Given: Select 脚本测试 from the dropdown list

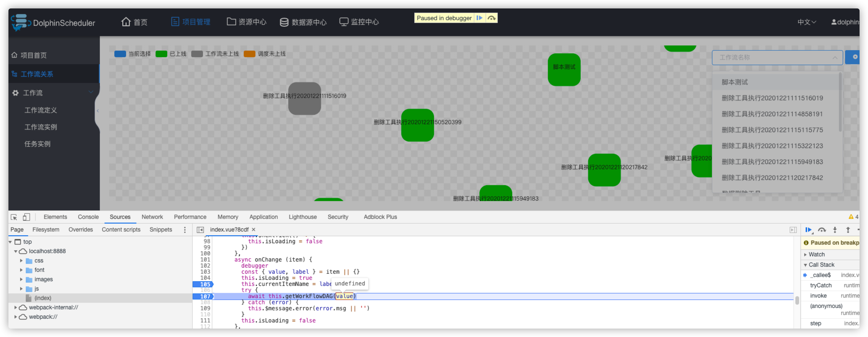Looking at the screenshot, I should tap(735, 82).
